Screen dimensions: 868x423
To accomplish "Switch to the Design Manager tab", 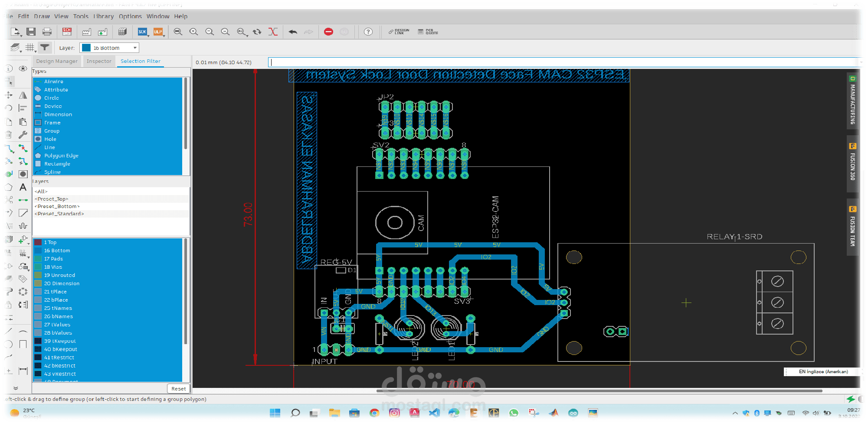I will (x=57, y=61).
